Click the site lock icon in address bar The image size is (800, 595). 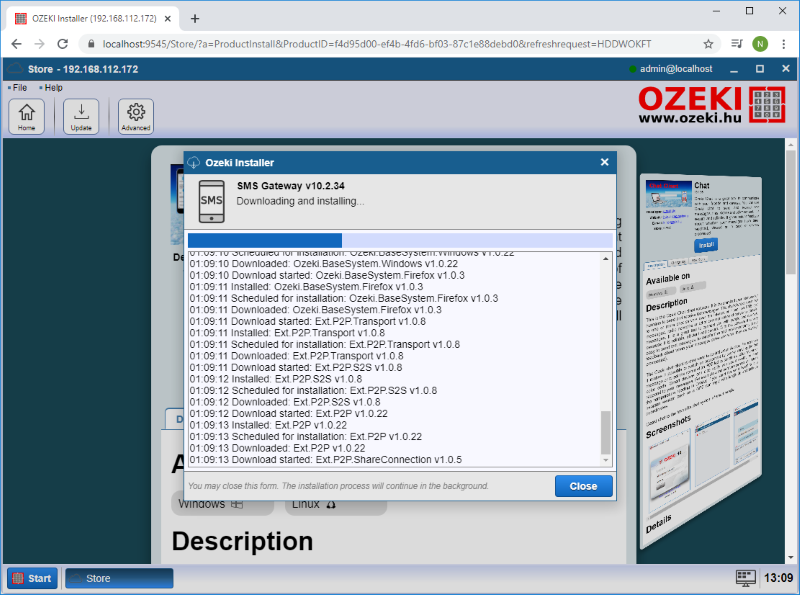[x=91, y=44]
